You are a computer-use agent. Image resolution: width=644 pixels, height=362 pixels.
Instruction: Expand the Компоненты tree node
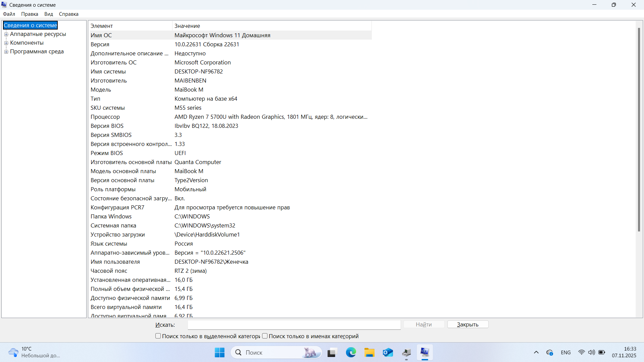(x=6, y=43)
